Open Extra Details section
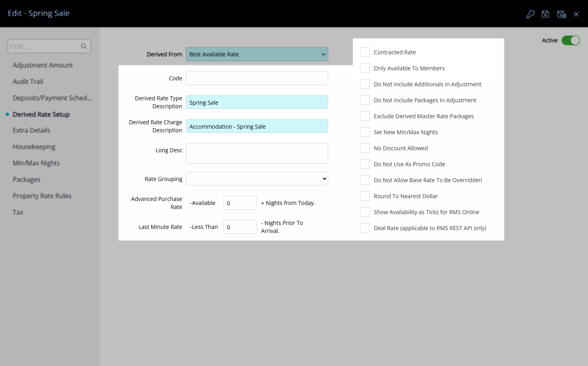The image size is (588, 366). click(x=32, y=130)
